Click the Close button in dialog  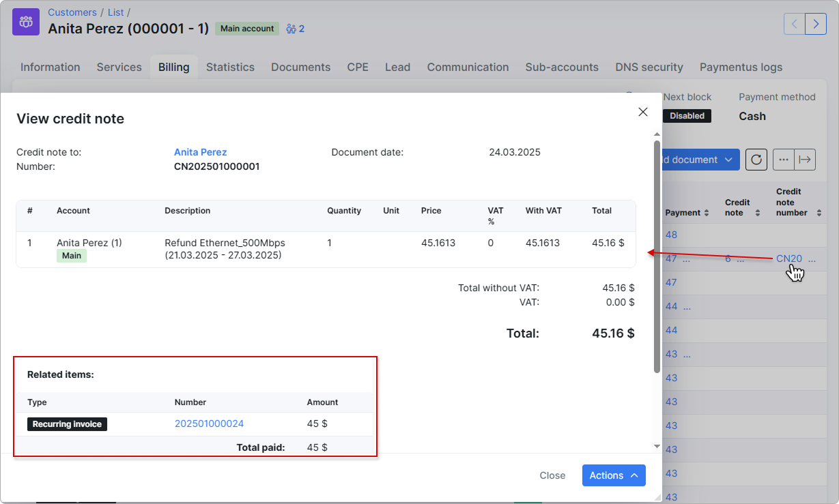552,475
